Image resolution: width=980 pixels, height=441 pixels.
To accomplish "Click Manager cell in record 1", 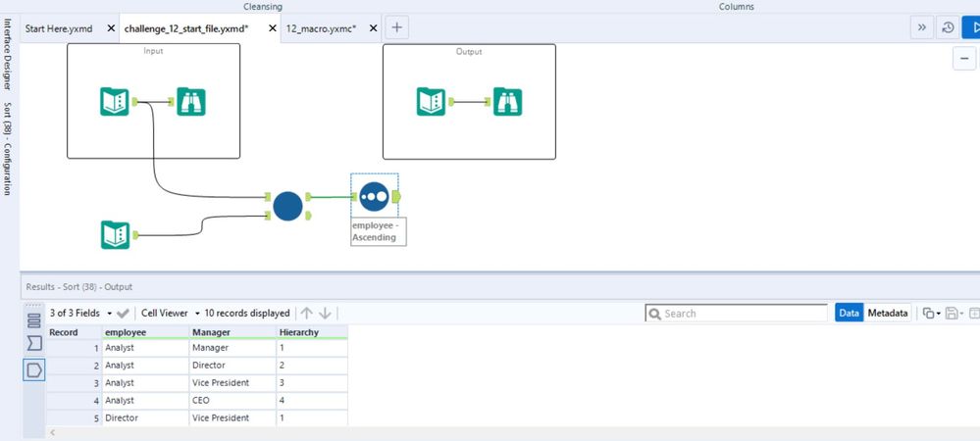I will tap(232, 347).
